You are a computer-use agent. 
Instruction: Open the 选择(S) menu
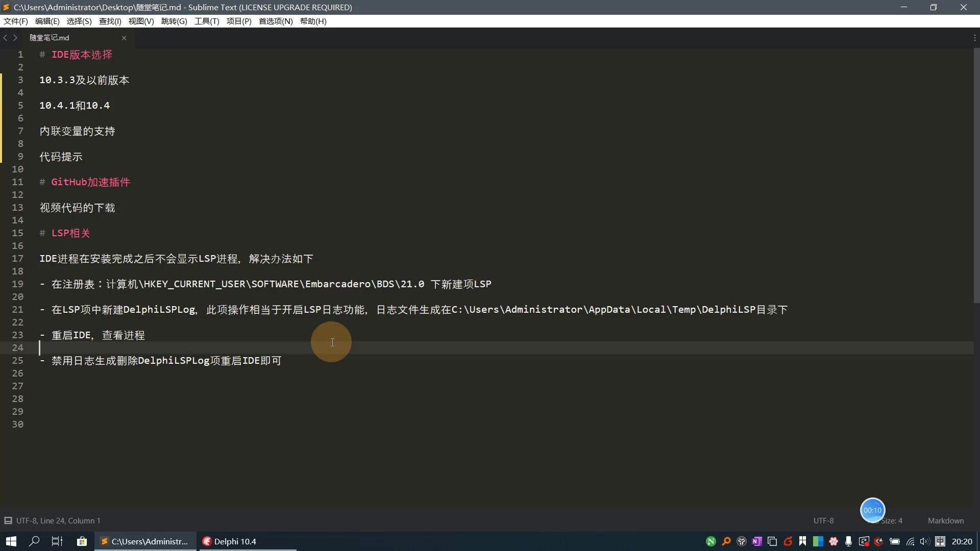[x=79, y=21]
